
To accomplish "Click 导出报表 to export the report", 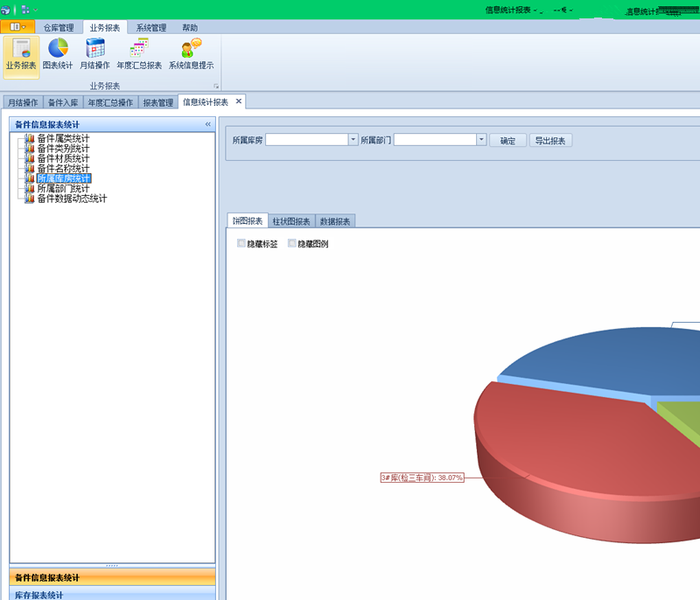I will [550, 139].
